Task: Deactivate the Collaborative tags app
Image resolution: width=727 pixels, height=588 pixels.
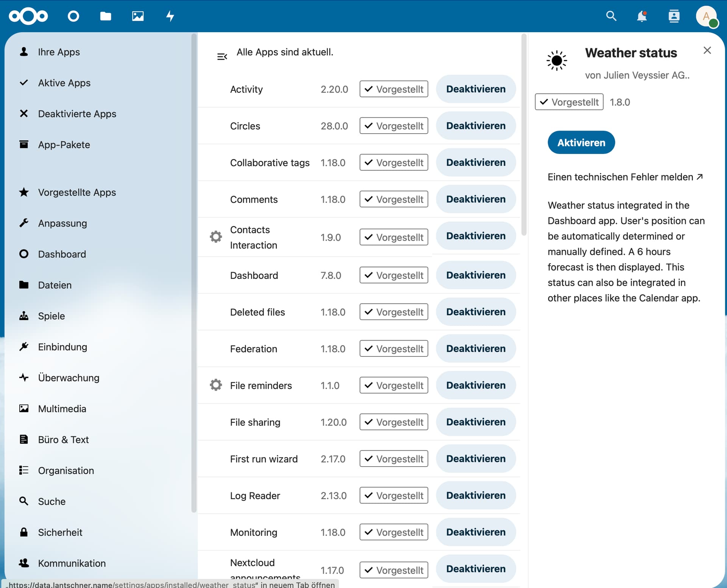Action: coord(476,162)
